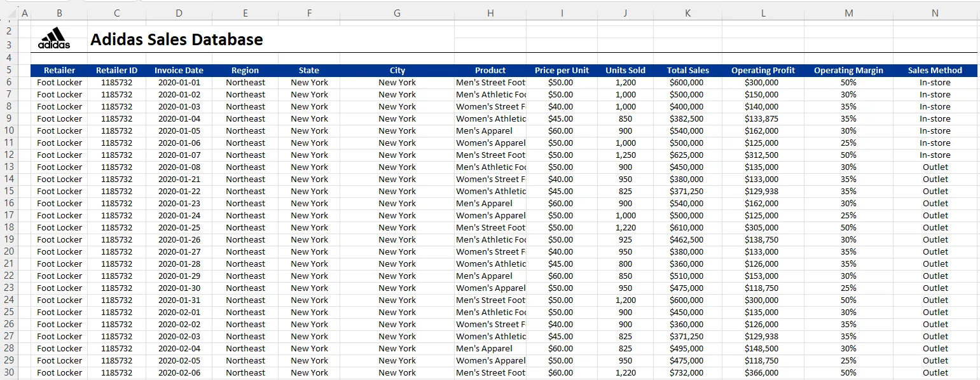Select New York city cell in row 27
Viewport: 980px width, 380px height.
pyautogui.click(x=397, y=337)
